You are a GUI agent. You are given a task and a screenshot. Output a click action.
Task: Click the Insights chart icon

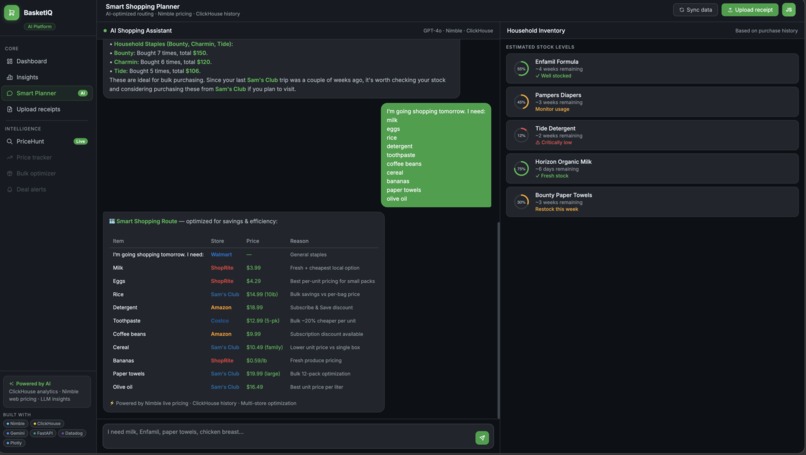point(9,77)
